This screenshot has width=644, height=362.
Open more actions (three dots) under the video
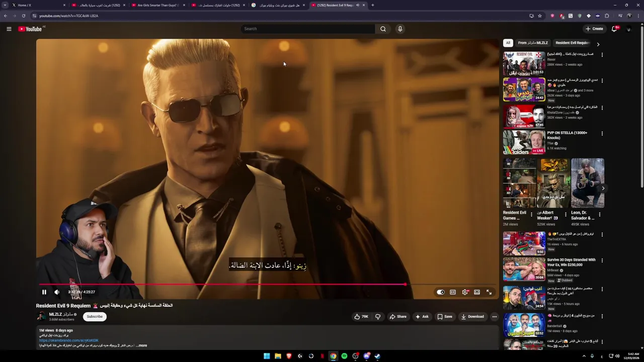495,317
